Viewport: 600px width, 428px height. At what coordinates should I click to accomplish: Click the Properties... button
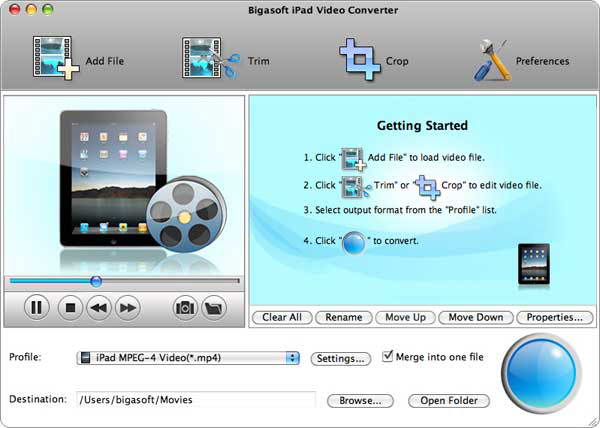(x=555, y=317)
